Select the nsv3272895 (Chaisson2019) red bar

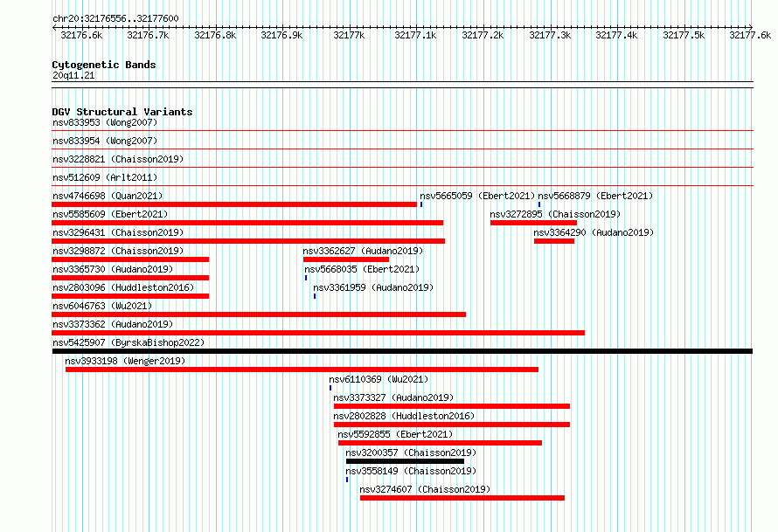tap(533, 223)
